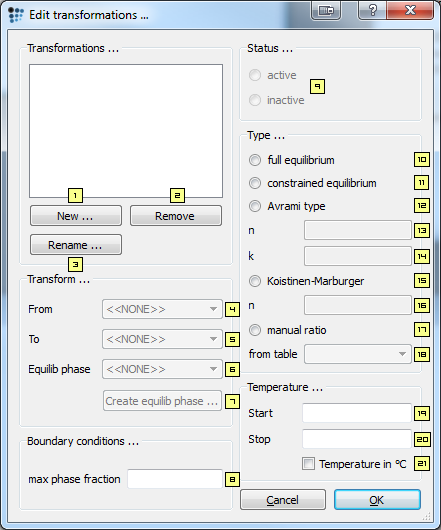
Task: Click the Cancel button
Action: pos(283,500)
